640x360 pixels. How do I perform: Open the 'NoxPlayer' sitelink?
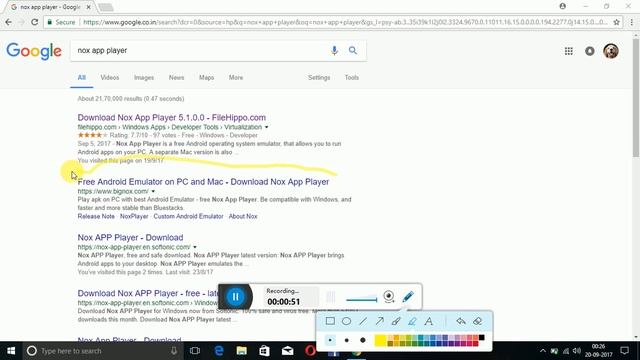click(x=134, y=216)
